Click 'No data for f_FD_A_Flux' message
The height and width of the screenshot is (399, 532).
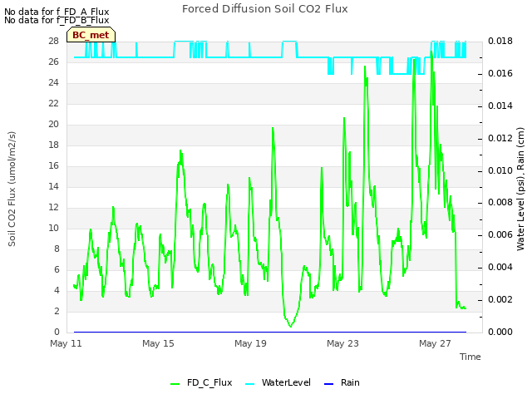57,12
